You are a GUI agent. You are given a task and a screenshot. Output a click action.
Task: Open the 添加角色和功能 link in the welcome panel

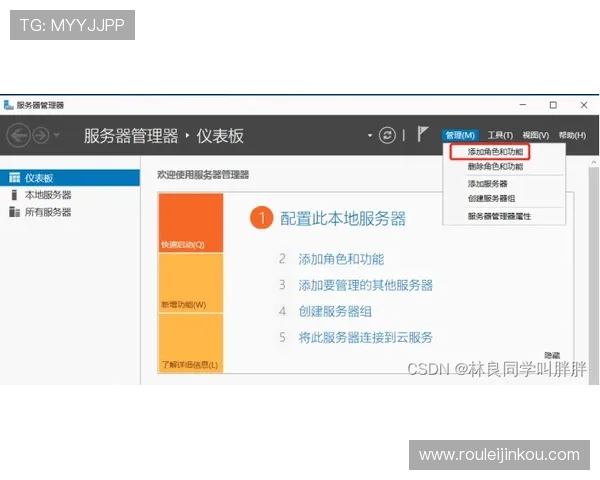(x=341, y=259)
